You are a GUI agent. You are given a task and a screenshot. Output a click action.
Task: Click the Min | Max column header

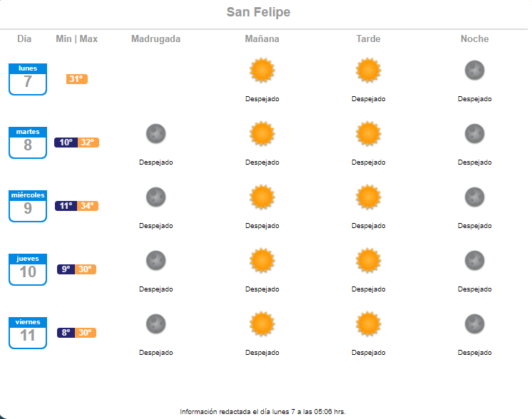click(77, 39)
